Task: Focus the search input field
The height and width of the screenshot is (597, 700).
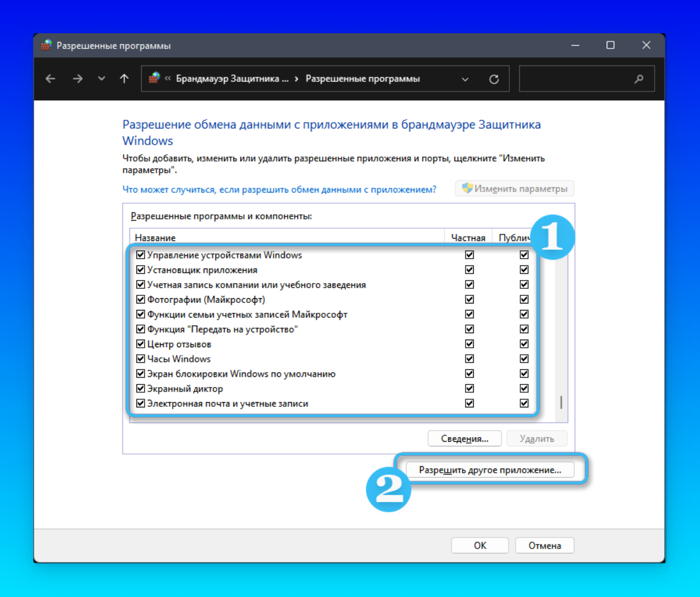Action: tap(587, 79)
